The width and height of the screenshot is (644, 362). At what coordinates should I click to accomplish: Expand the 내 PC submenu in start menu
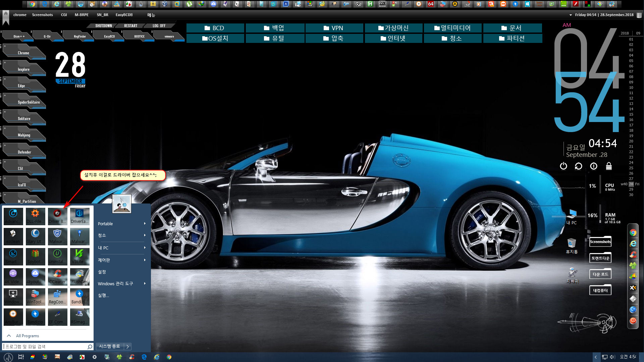[122, 248]
